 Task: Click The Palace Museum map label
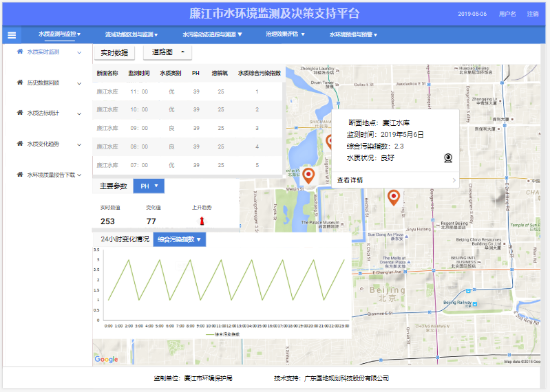point(320,224)
